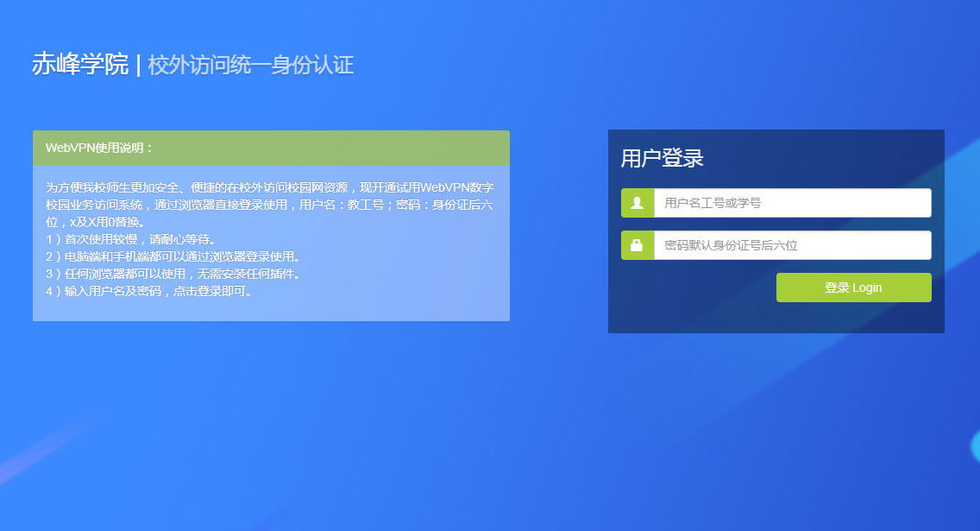The height and width of the screenshot is (531, 980).
Task: Click the padlock icon beside password field
Action: (638, 245)
